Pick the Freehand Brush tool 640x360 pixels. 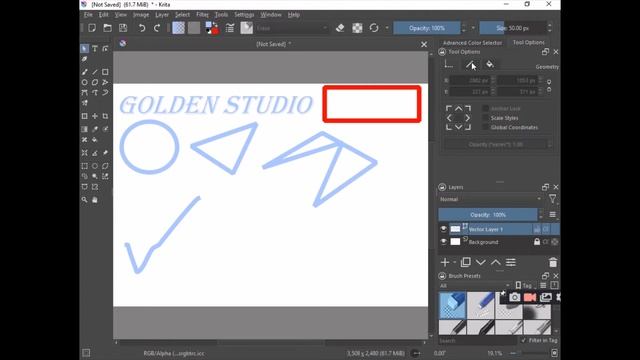pyautogui.click(x=84, y=72)
